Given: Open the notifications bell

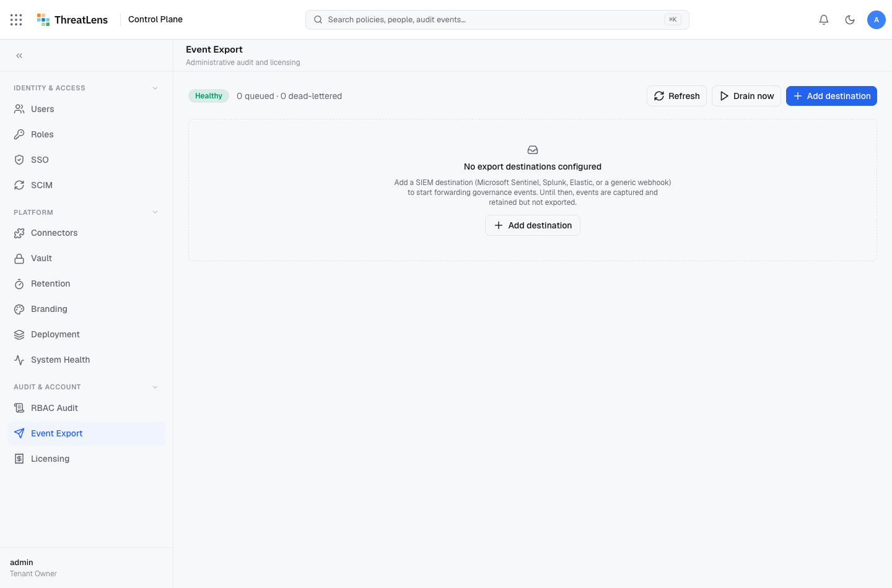Looking at the screenshot, I should click(x=824, y=20).
